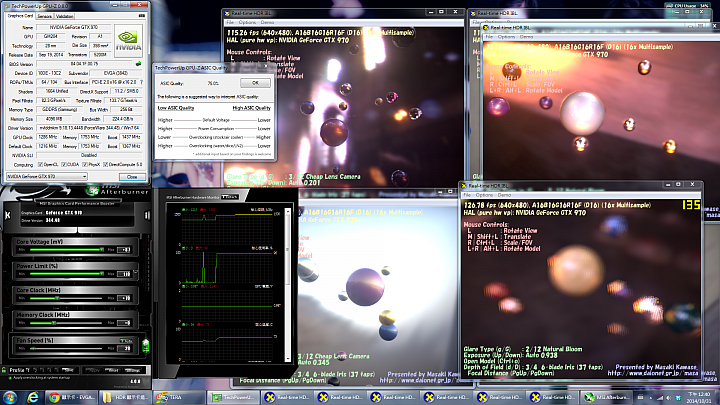Click the Power Limit value input box

[x=124, y=274]
